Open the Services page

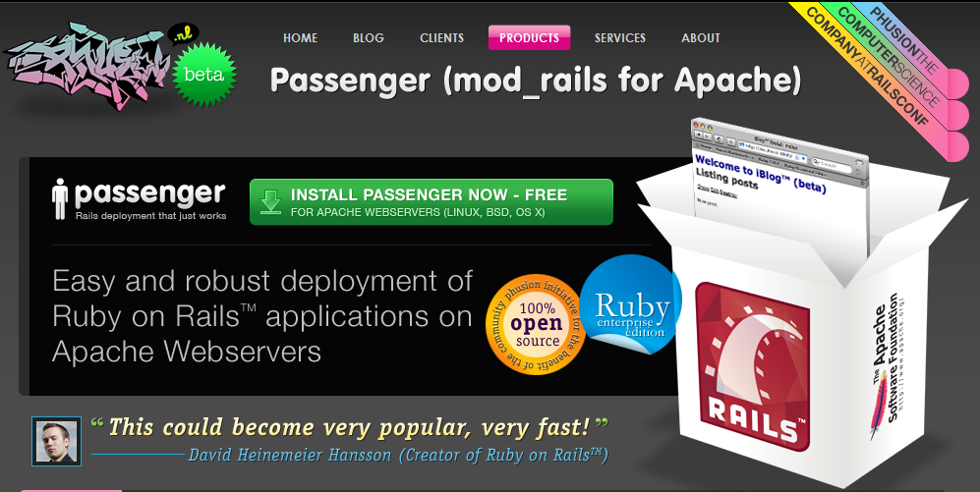click(620, 38)
